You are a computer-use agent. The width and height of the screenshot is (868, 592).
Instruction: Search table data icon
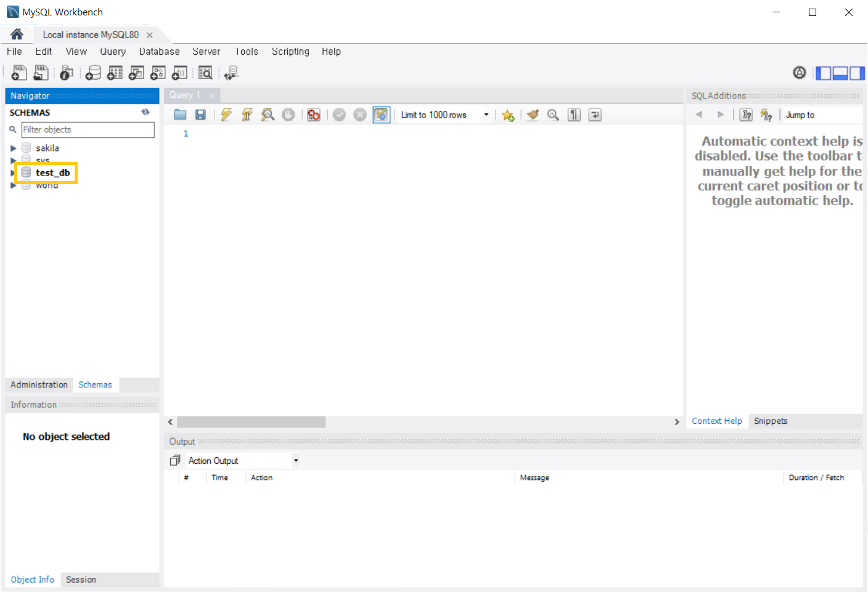(206, 73)
